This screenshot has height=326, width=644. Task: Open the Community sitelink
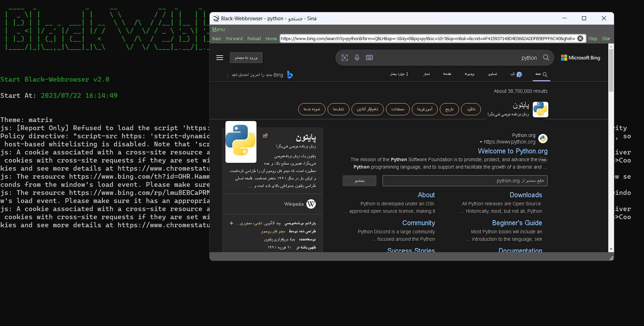(419, 223)
